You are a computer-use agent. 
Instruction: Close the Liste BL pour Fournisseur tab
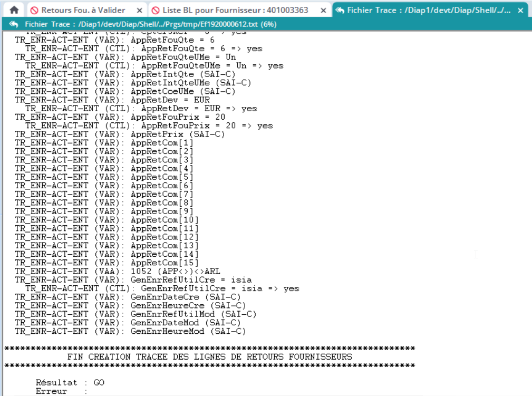(323, 11)
